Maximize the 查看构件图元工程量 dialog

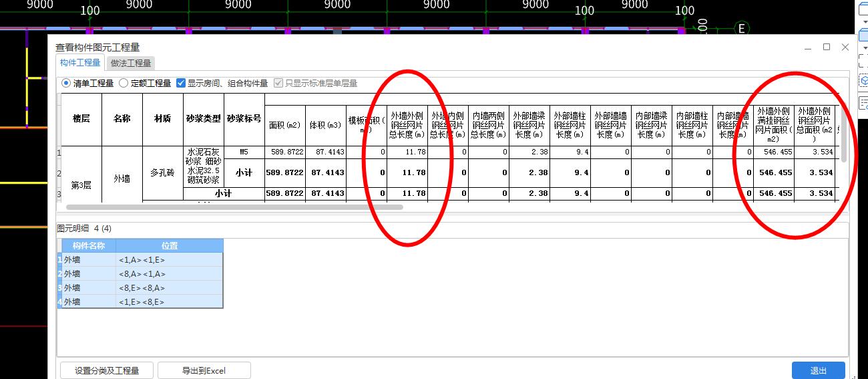click(827, 47)
